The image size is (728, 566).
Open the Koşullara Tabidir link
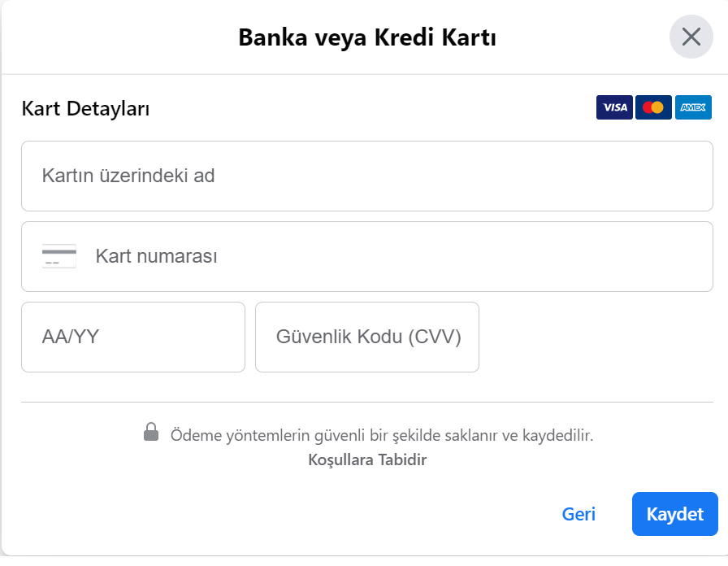point(367,459)
